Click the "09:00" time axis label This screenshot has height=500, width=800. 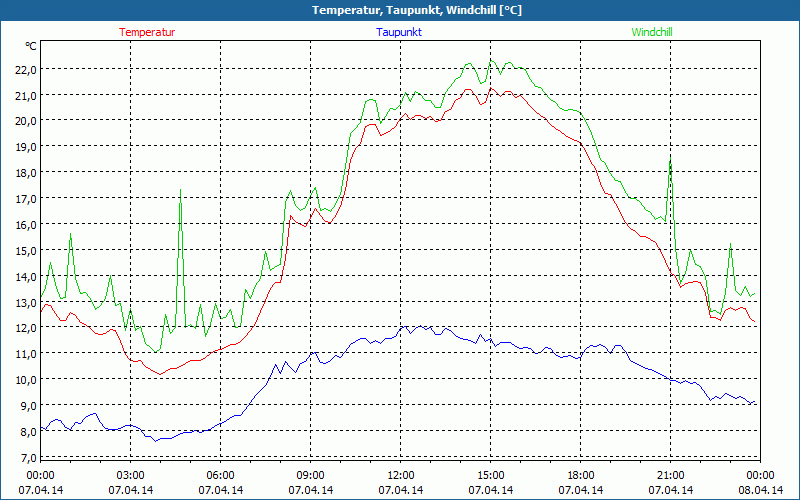[311, 476]
